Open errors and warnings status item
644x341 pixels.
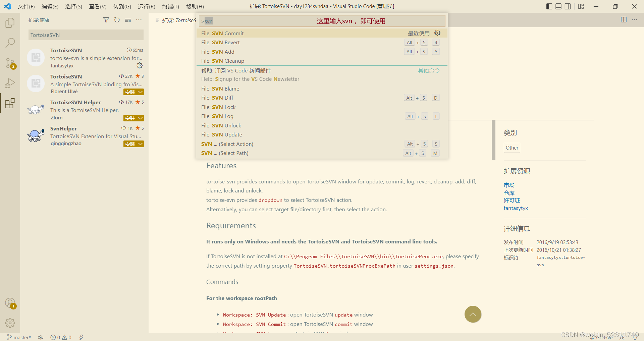(61, 337)
